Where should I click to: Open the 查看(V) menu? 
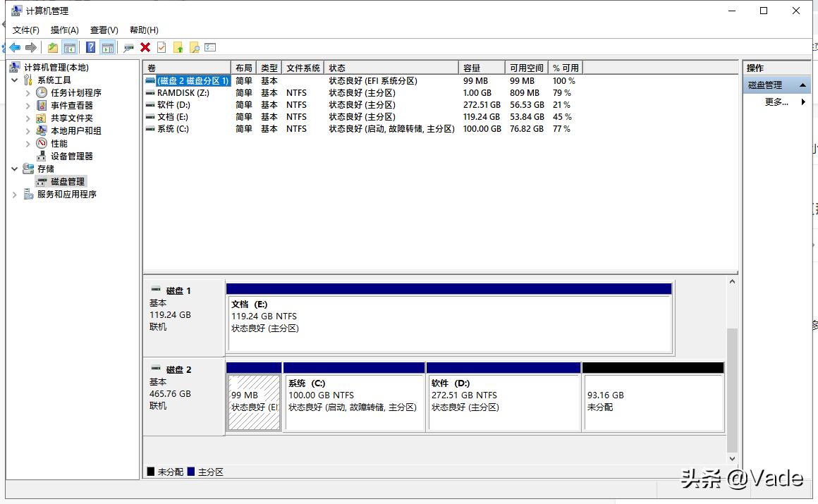pos(104,30)
